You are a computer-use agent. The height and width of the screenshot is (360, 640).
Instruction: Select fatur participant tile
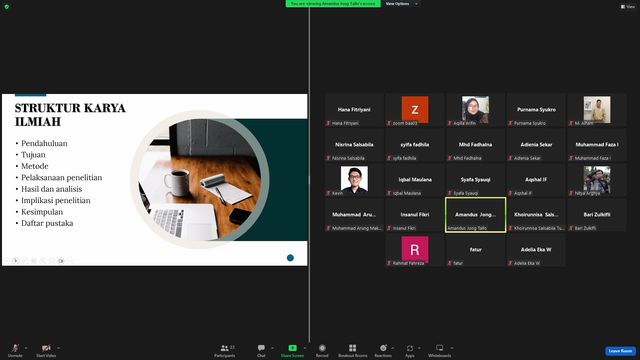(x=476, y=250)
